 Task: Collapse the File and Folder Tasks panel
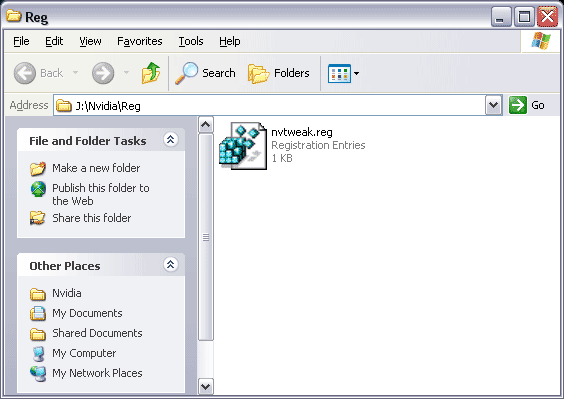click(170, 140)
